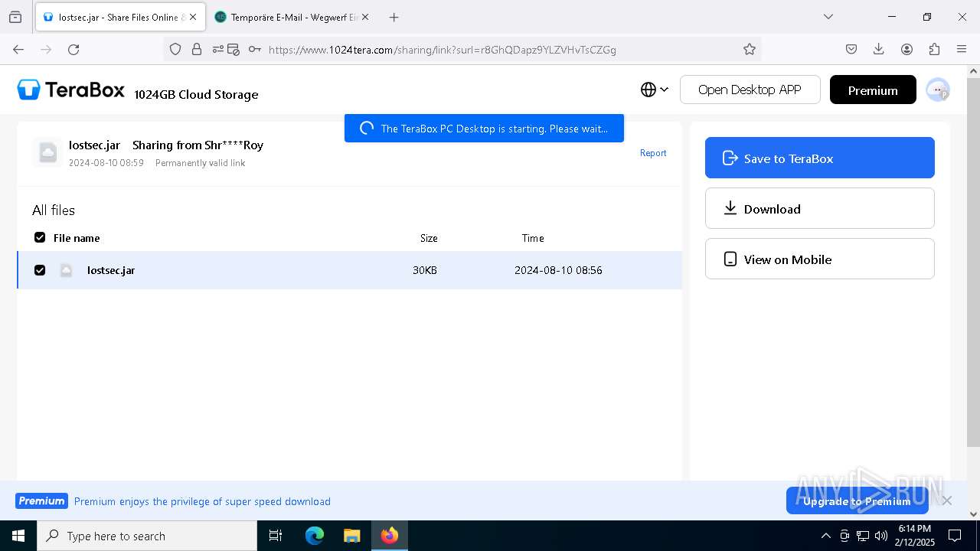List all tabs dropdown

(x=828, y=17)
